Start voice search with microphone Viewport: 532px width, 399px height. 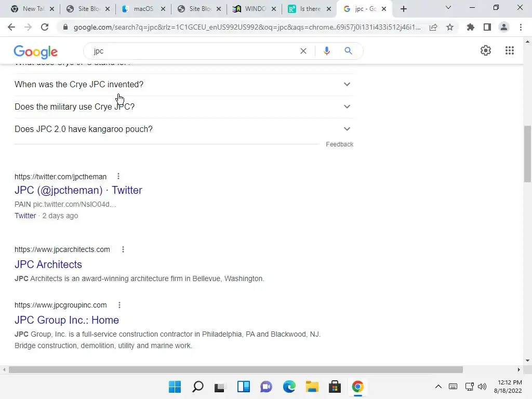click(x=326, y=51)
